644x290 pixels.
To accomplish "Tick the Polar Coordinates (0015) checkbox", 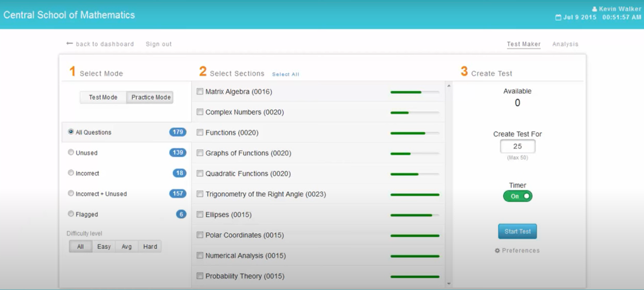I will [x=200, y=235].
